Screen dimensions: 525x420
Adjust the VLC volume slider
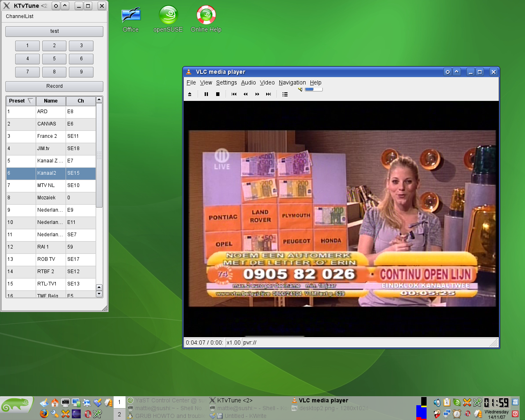314,89
